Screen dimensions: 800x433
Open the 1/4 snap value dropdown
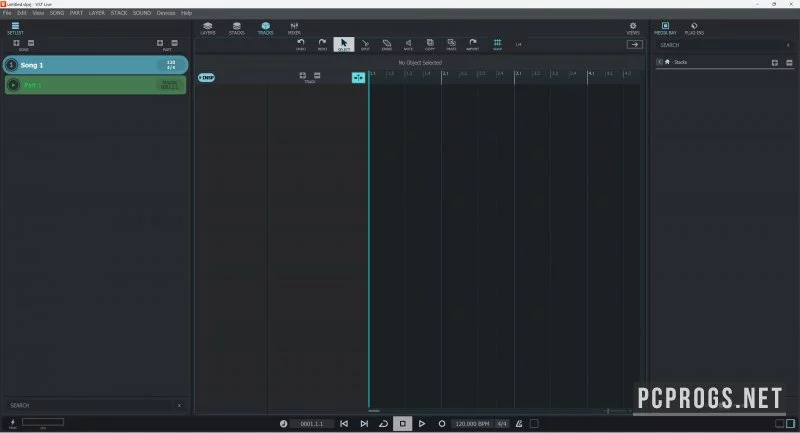coord(518,44)
